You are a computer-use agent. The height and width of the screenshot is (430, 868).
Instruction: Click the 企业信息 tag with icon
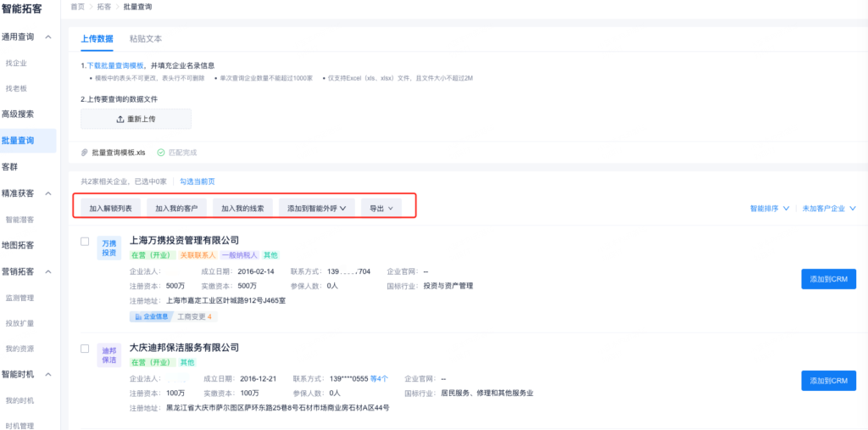tap(150, 316)
